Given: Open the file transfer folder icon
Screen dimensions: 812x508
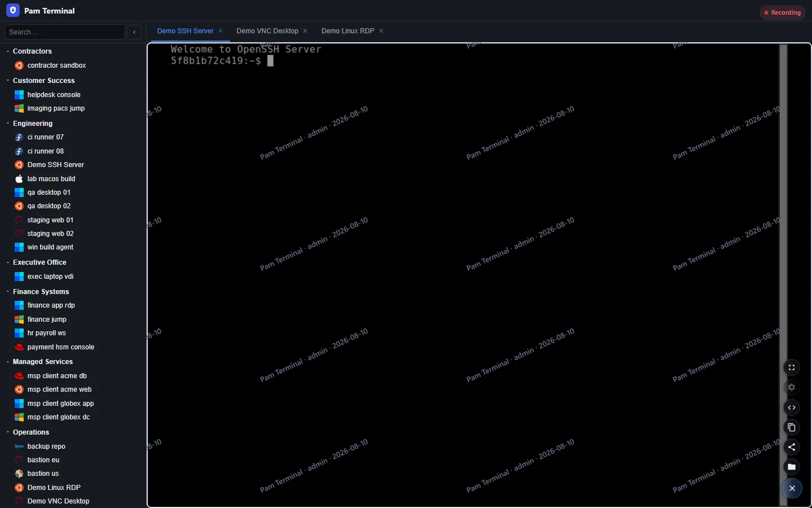Looking at the screenshot, I should [x=792, y=467].
